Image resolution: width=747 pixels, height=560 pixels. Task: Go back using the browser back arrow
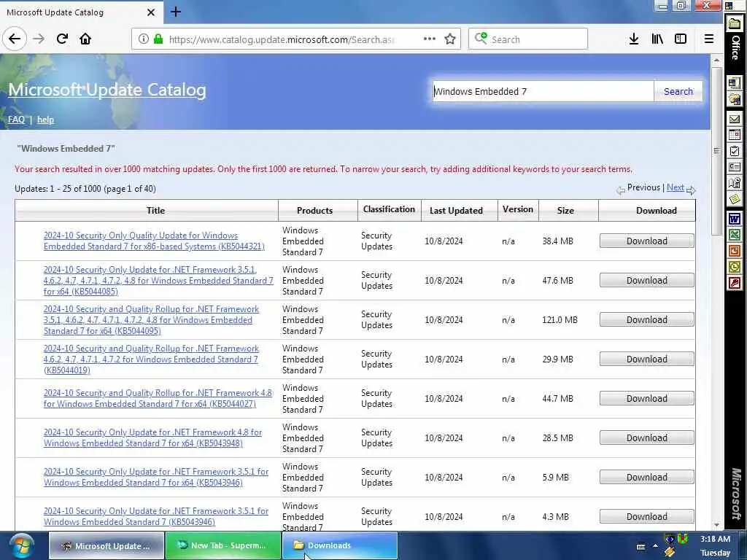[15, 39]
